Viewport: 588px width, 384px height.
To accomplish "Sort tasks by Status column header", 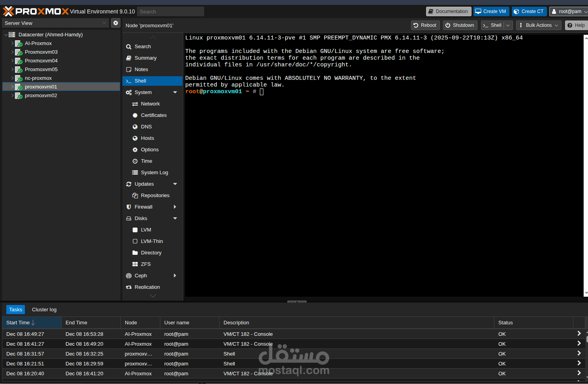I will pyautogui.click(x=534, y=323).
